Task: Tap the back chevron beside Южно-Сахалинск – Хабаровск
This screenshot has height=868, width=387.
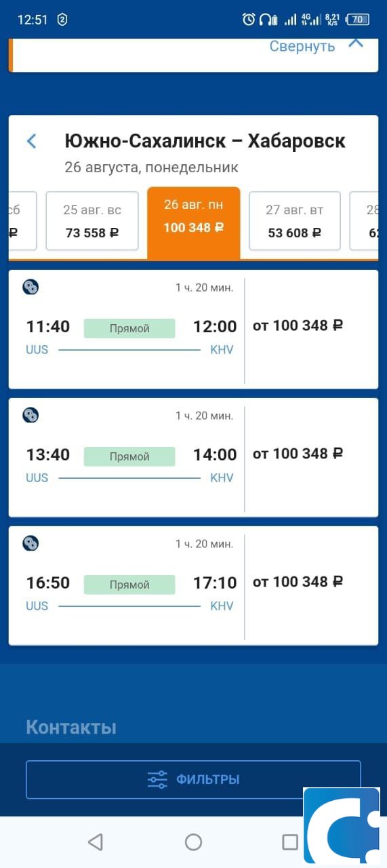Action: click(x=31, y=141)
